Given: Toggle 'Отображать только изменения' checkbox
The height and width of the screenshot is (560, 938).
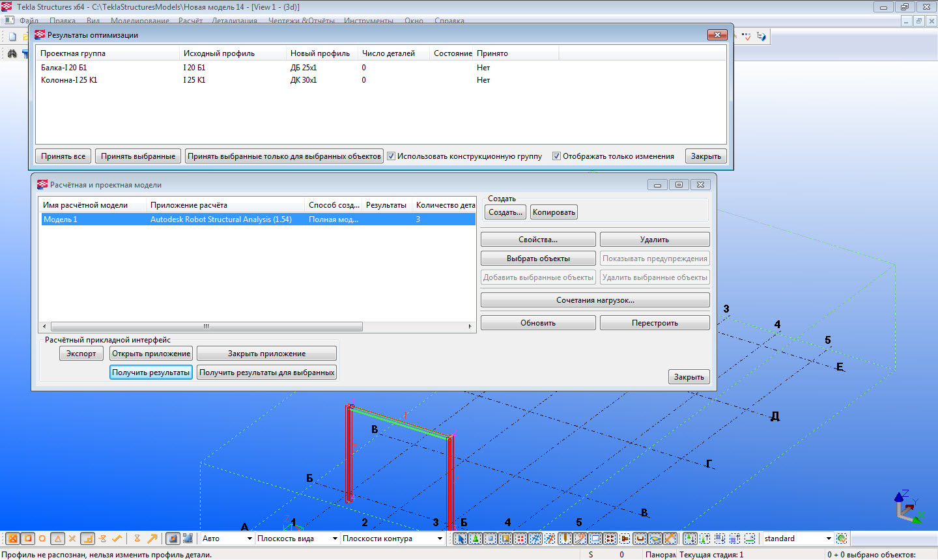Looking at the screenshot, I should pyautogui.click(x=556, y=156).
